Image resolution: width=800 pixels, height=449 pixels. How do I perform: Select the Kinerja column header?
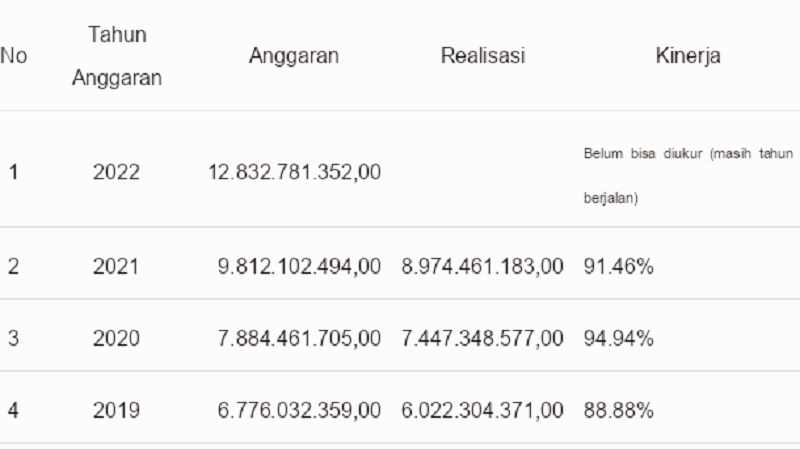click(x=686, y=56)
